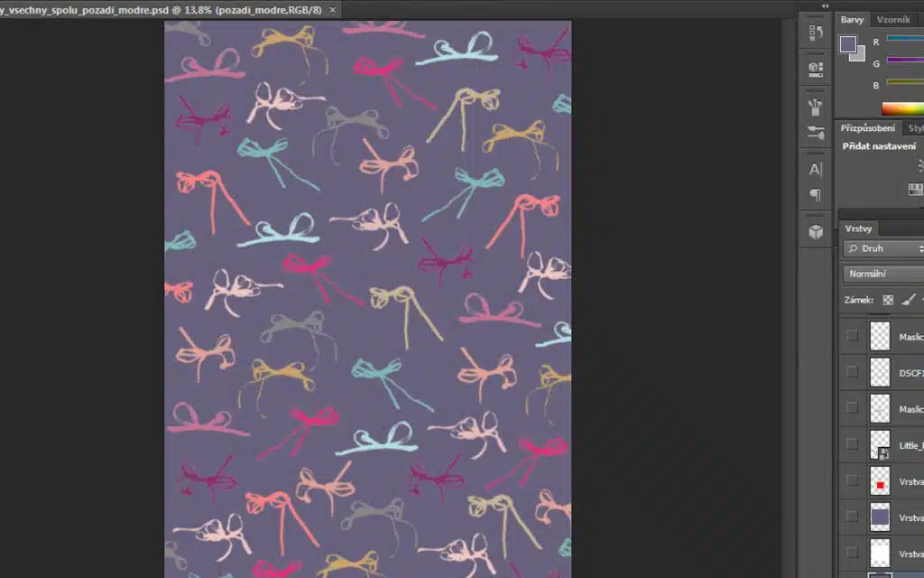
Task: Open the History panel icon
Action: point(816,33)
